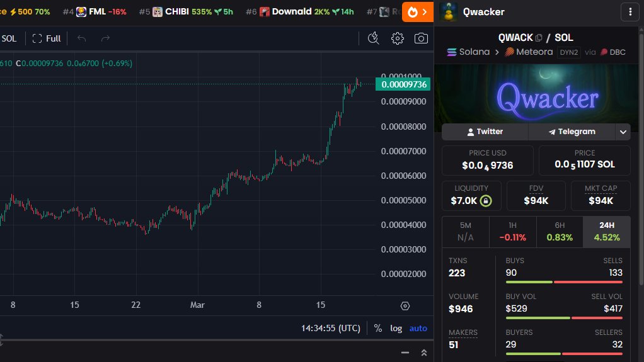Open Qwacker's Twitter link
This screenshot has height=362, width=644.
click(485, 132)
